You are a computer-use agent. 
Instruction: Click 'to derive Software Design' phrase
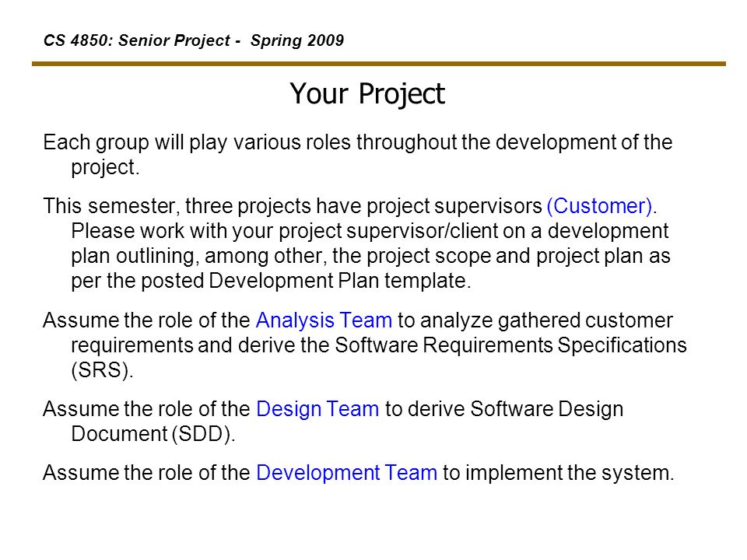point(504,409)
